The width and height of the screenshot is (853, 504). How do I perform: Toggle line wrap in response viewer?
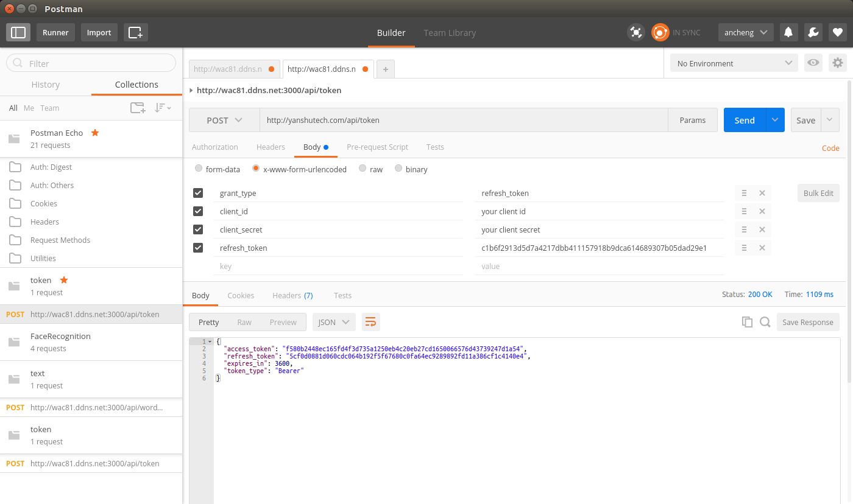point(370,322)
